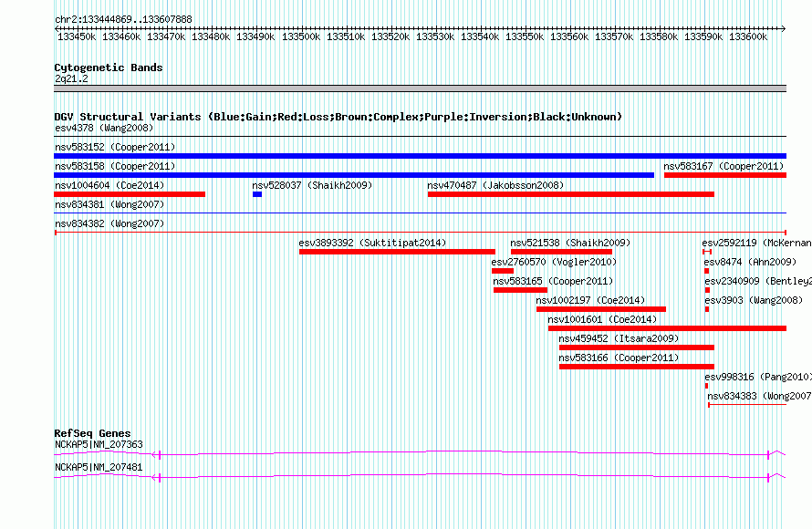812x529 pixels.
Task: Click the esv3893392 (Suktitipat2014) red bar
Action: tap(397, 252)
